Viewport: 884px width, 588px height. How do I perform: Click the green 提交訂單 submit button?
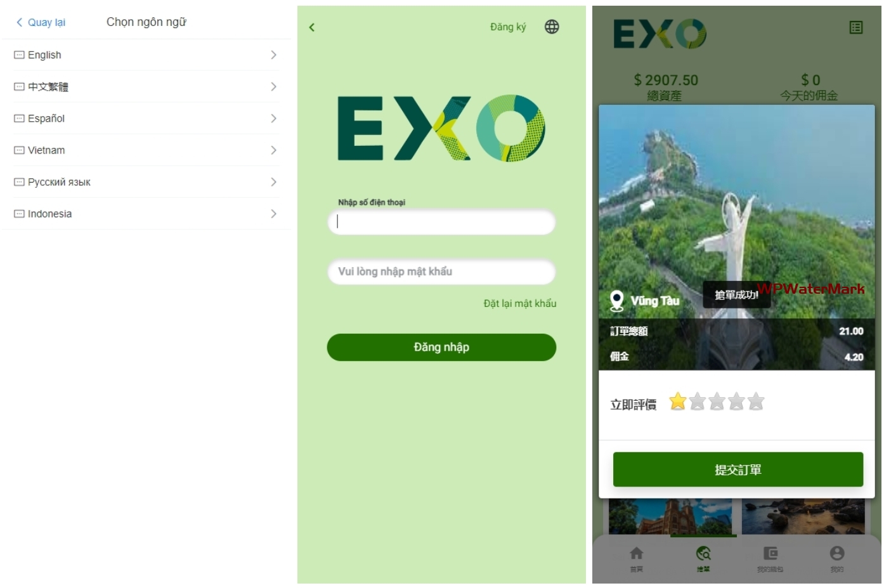click(738, 469)
